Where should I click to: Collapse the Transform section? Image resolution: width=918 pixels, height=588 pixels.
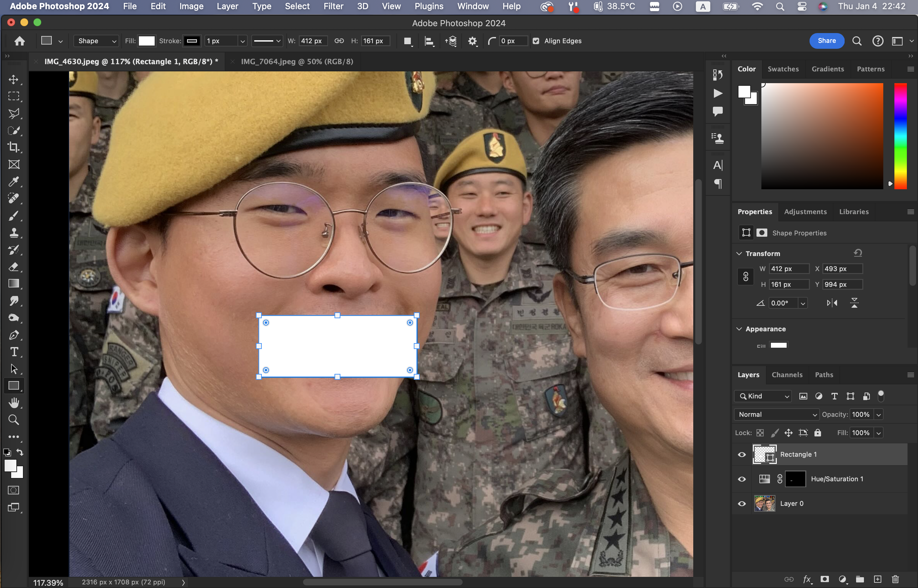point(739,253)
